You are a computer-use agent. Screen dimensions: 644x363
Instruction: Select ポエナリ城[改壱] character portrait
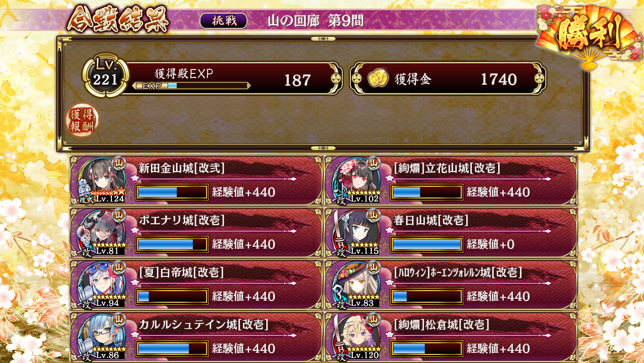102,232
